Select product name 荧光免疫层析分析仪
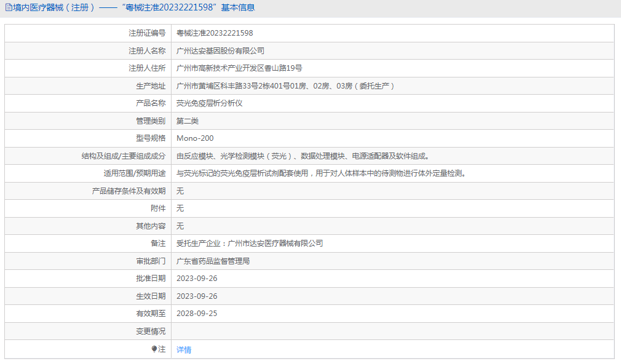The image size is (621, 364). coord(210,103)
